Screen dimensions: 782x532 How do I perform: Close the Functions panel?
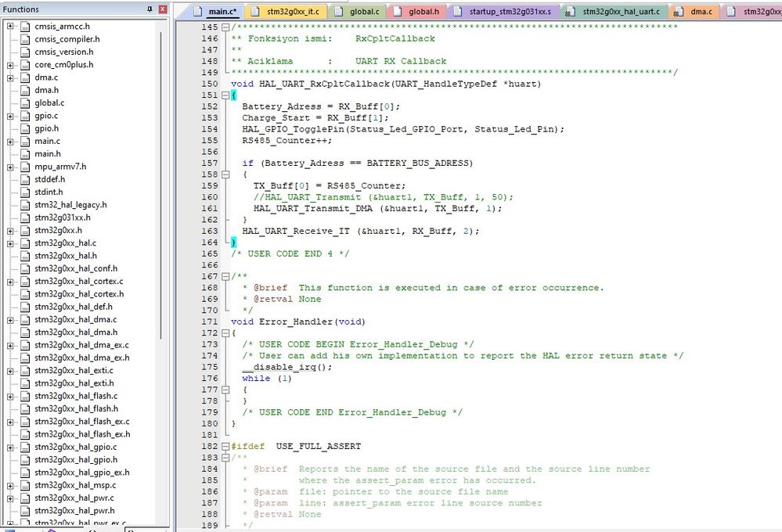[x=163, y=9]
